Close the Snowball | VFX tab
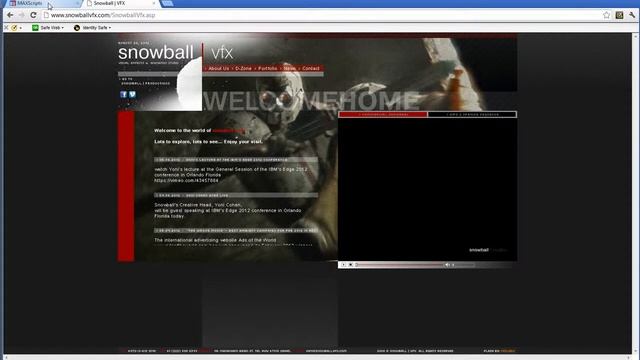This screenshot has height=360, width=640. pos(154,3)
